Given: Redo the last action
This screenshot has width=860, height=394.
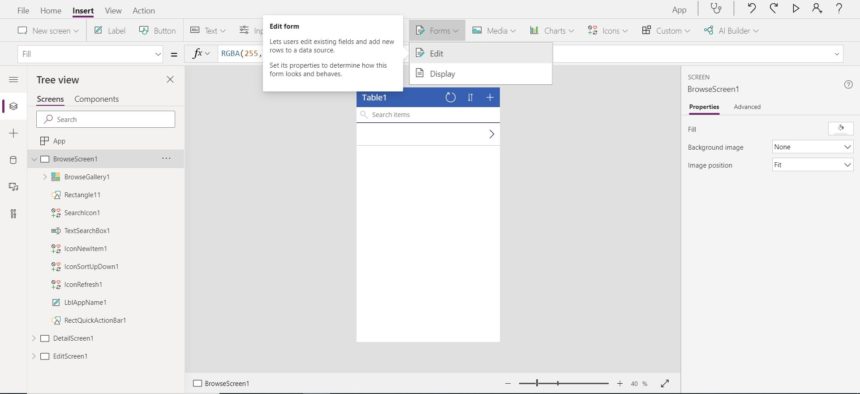Looking at the screenshot, I should click(x=773, y=9).
